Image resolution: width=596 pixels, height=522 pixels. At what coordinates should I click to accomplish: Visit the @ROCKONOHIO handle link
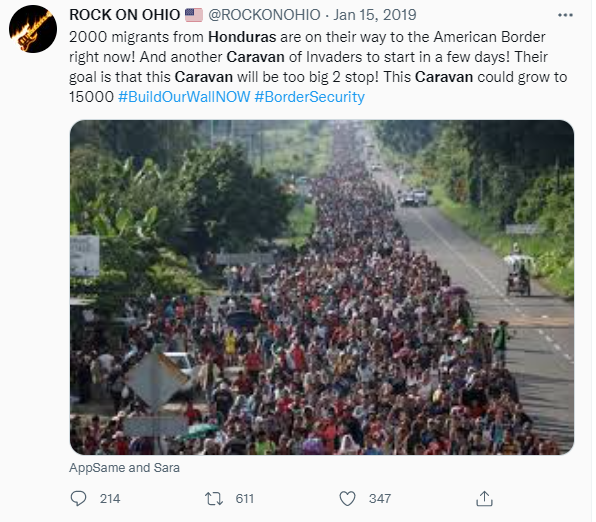[264, 15]
